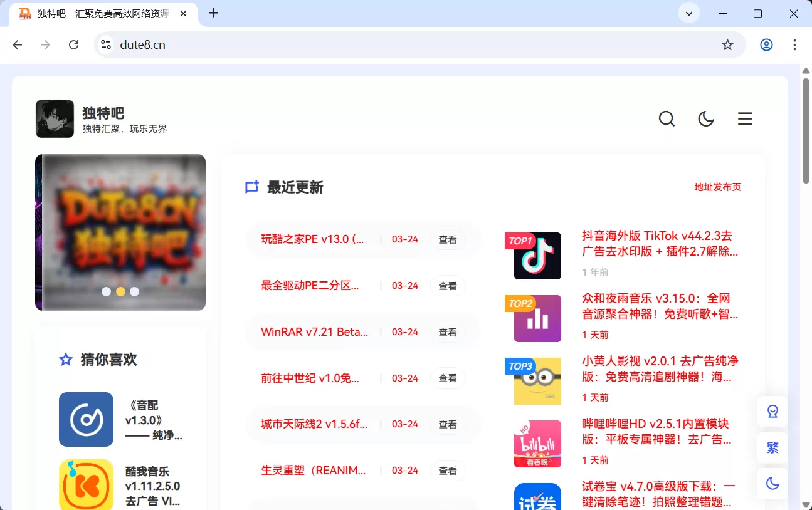Open the TikTok TOP1 app icon
Image resolution: width=812 pixels, height=510 pixels.
click(x=537, y=256)
